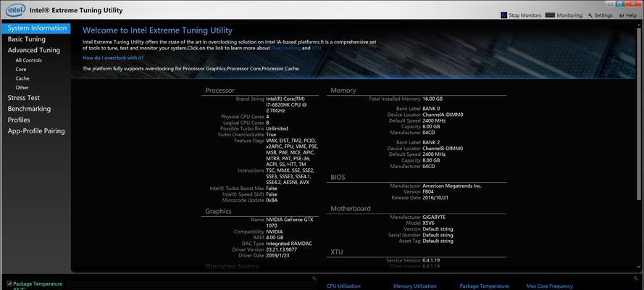Click the Total Installed Memory value 16.00 GB
The width and height of the screenshot is (644, 290).
pyautogui.click(x=432, y=99)
